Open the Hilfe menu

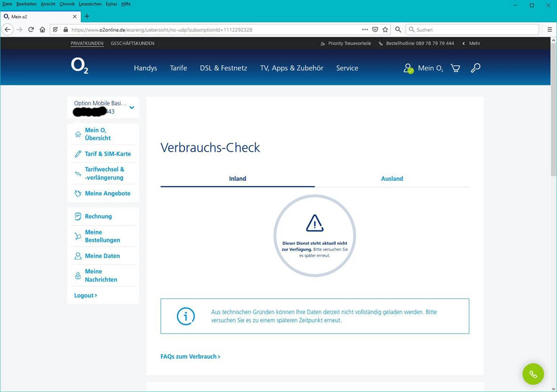126,4
